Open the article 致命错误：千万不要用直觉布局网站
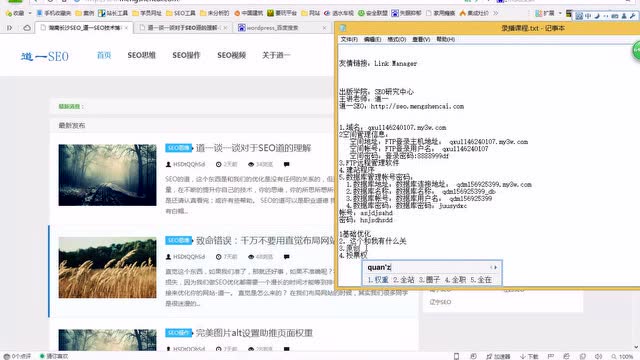The width and height of the screenshot is (640, 360). (x=265, y=240)
